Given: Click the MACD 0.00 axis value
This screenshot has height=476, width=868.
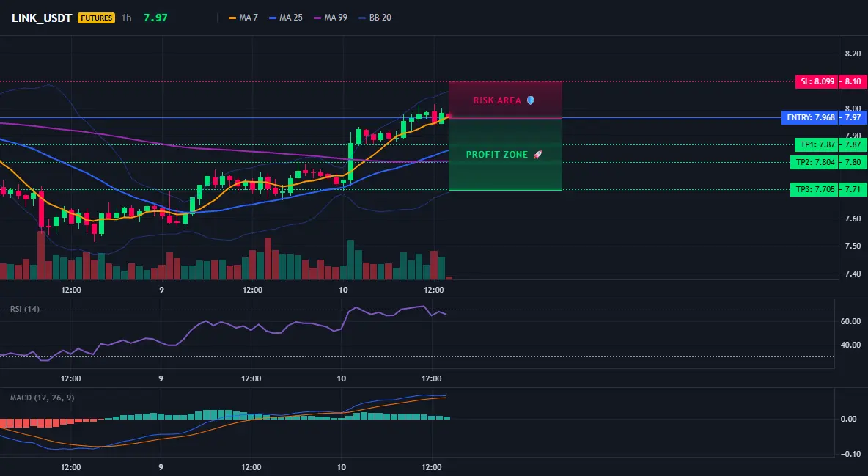Looking at the screenshot, I should point(849,419).
